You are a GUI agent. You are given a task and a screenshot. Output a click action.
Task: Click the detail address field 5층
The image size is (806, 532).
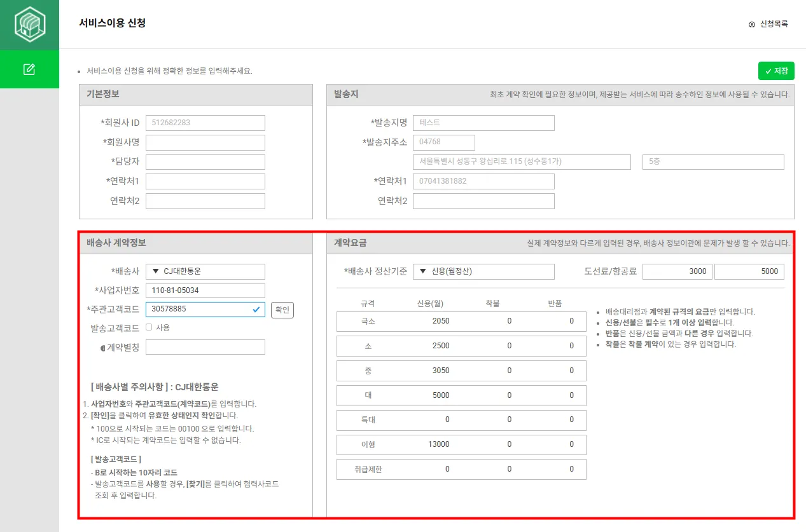click(x=713, y=162)
